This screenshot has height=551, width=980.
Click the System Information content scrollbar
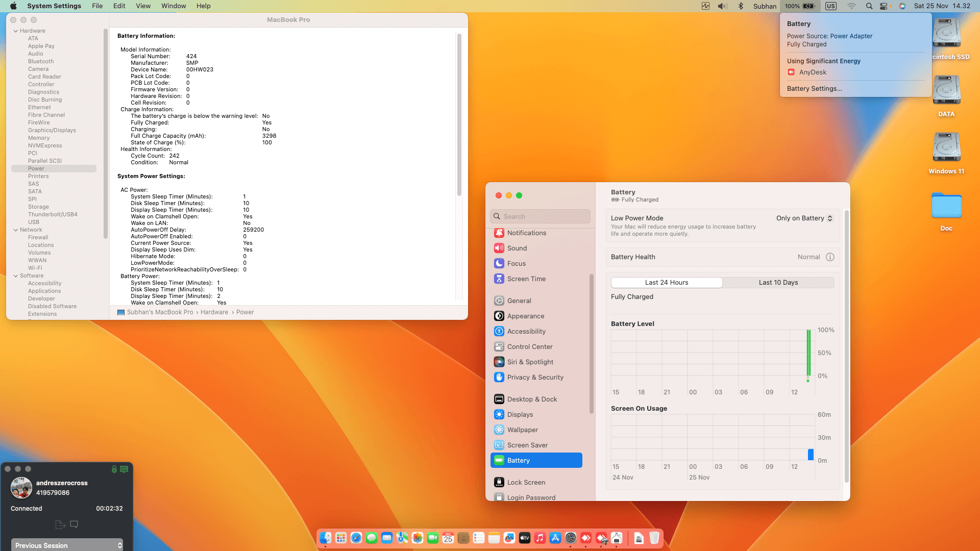click(x=459, y=115)
